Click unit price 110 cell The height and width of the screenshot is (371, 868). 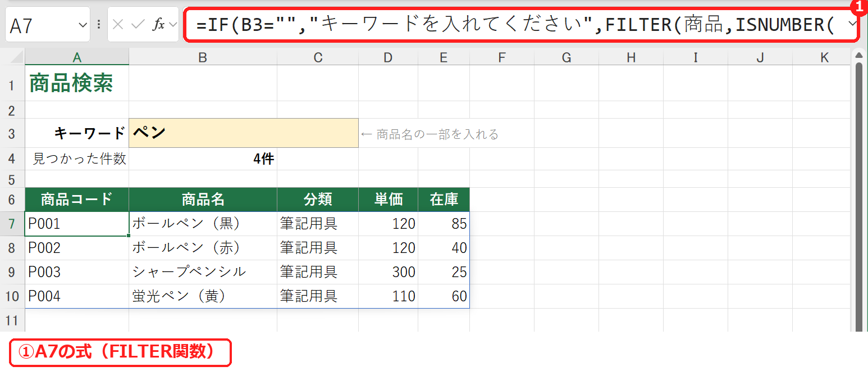click(388, 296)
